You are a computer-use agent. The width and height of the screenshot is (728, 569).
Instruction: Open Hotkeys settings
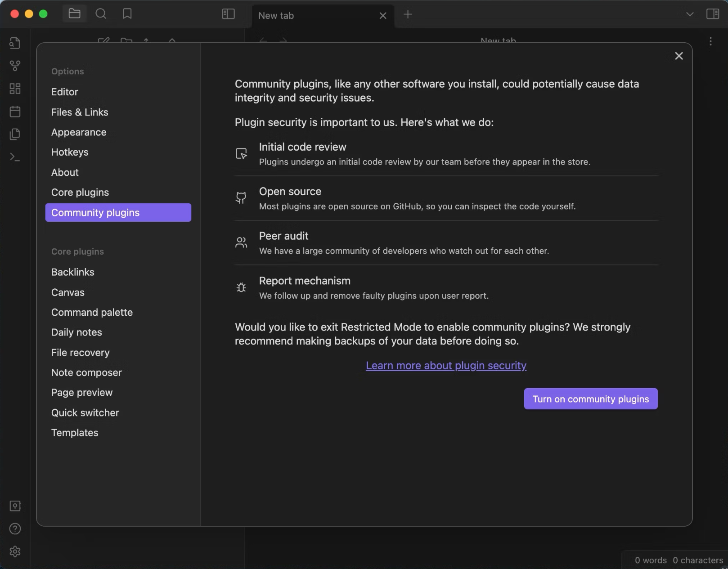[x=118, y=152]
